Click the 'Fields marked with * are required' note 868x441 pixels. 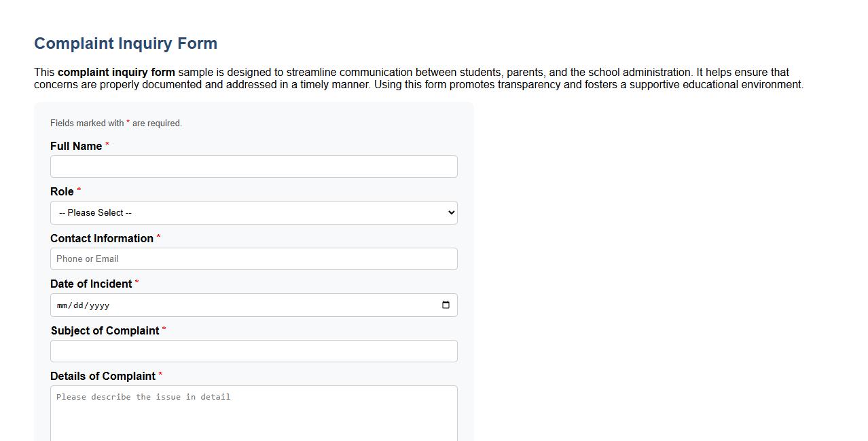[x=115, y=123]
